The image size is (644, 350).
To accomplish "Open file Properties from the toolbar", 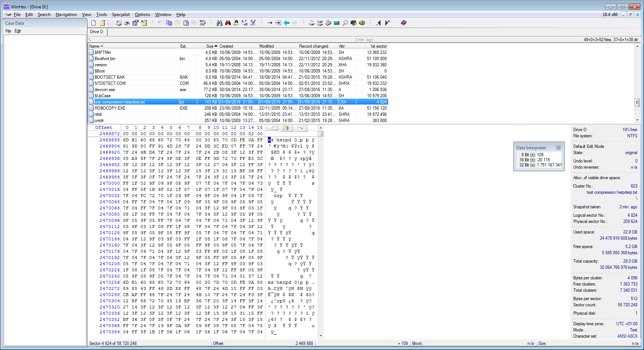I will [x=136, y=23].
